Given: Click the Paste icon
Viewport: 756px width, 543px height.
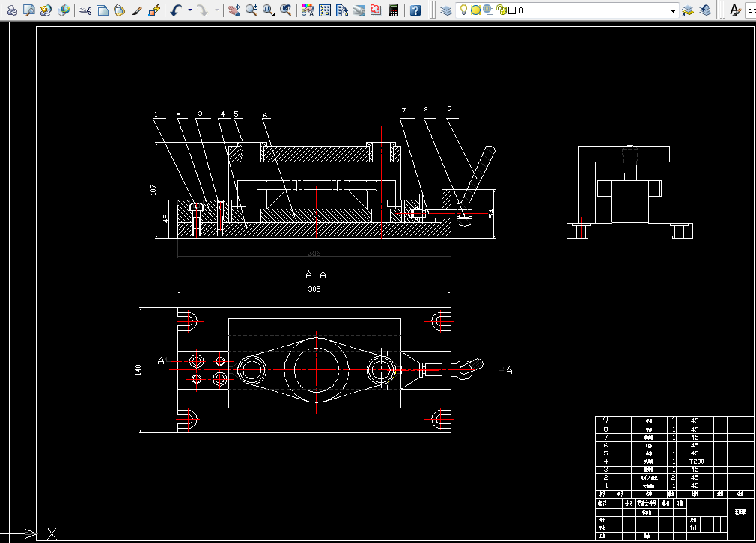Looking at the screenshot, I should [x=119, y=10].
